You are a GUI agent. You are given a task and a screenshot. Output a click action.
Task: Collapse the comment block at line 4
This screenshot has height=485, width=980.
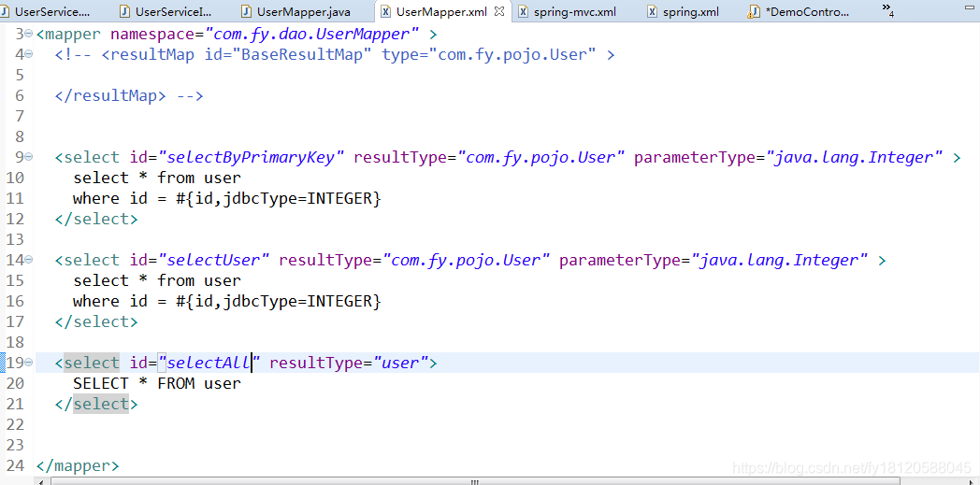click(29, 54)
